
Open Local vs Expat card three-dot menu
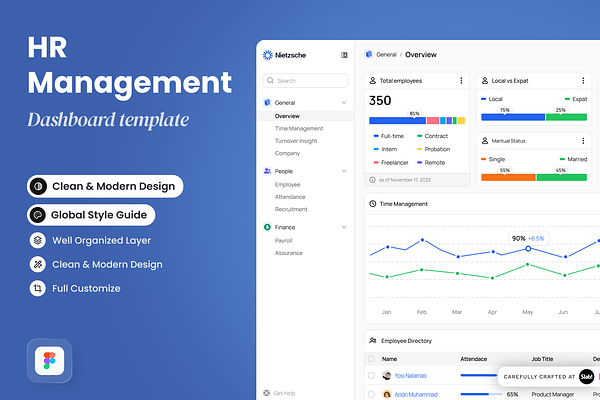pos(583,80)
